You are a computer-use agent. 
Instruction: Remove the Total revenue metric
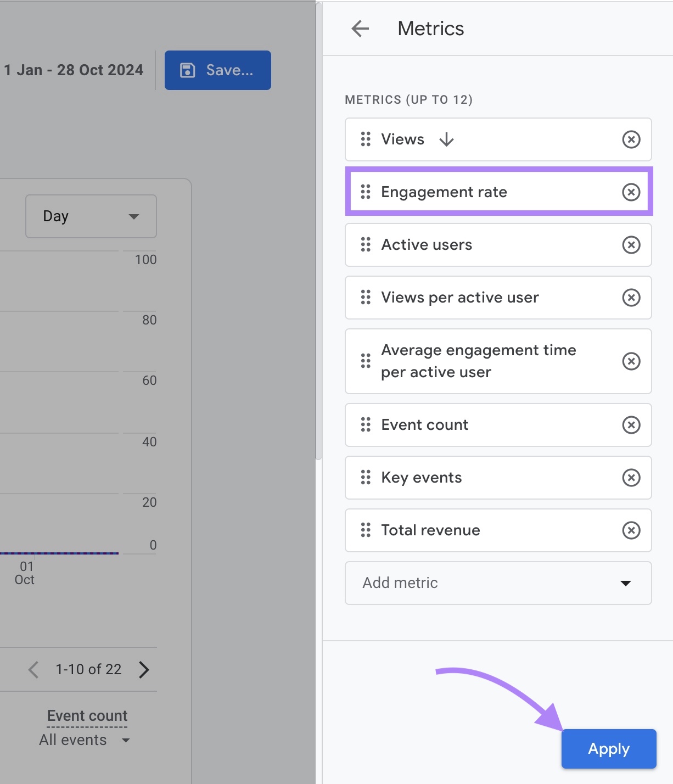pyautogui.click(x=631, y=530)
